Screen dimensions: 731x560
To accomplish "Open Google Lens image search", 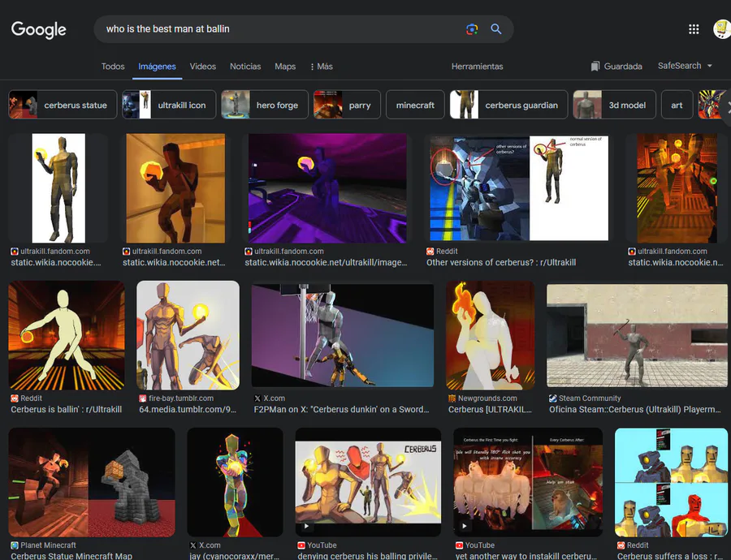I will coord(472,29).
